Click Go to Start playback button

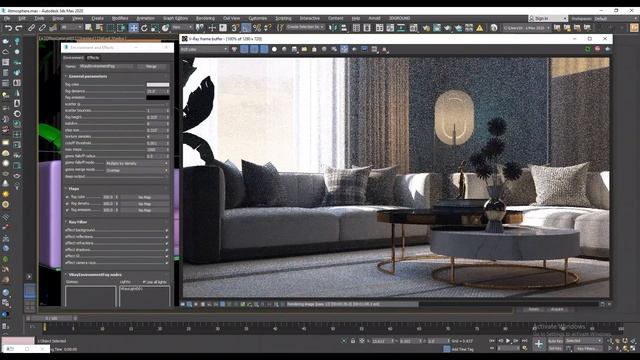point(492,340)
